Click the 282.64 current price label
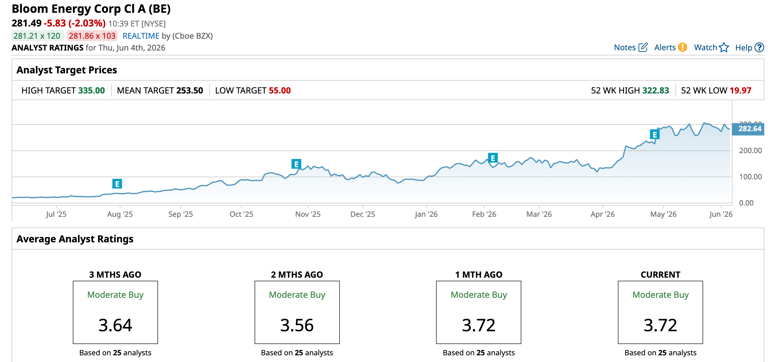The image size is (768, 362). 747,129
